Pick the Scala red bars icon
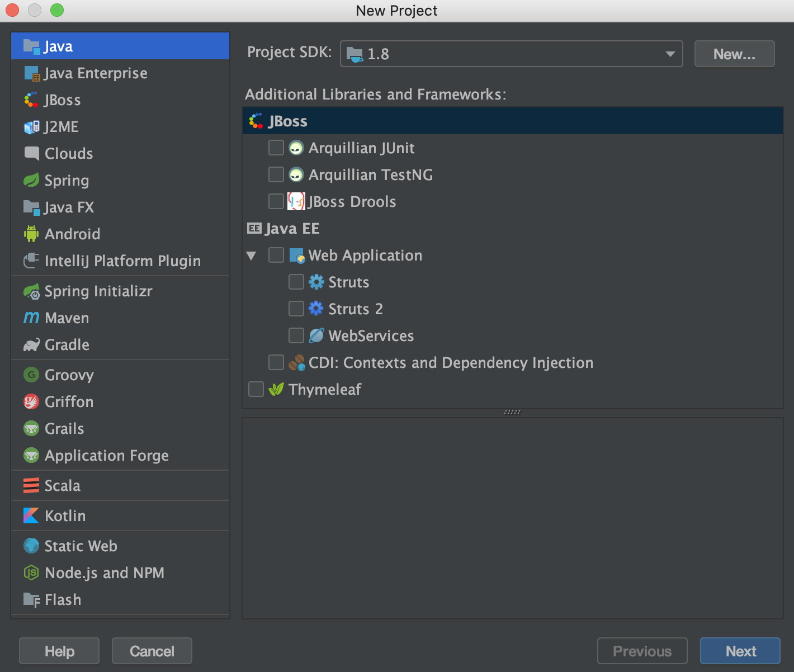The height and width of the screenshot is (672, 794). click(31, 485)
